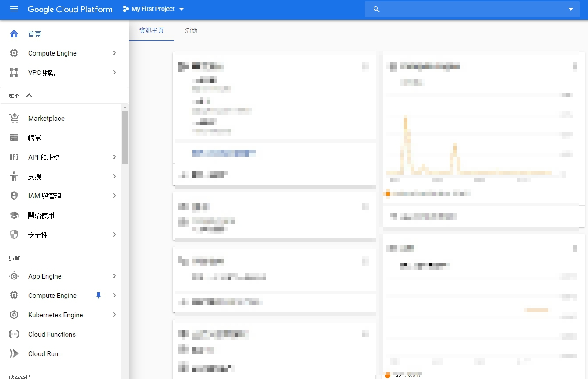
Task: Unpin Compute Engine using pin icon
Action: click(x=99, y=296)
